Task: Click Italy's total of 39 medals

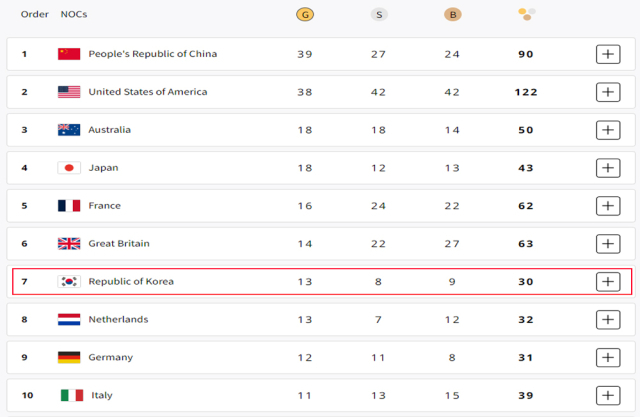Action: pos(526,396)
